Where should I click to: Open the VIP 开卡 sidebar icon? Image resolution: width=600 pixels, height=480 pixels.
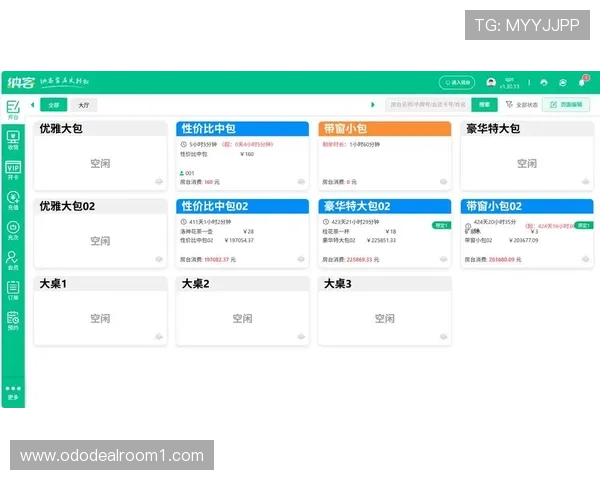pyautogui.click(x=13, y=170)
